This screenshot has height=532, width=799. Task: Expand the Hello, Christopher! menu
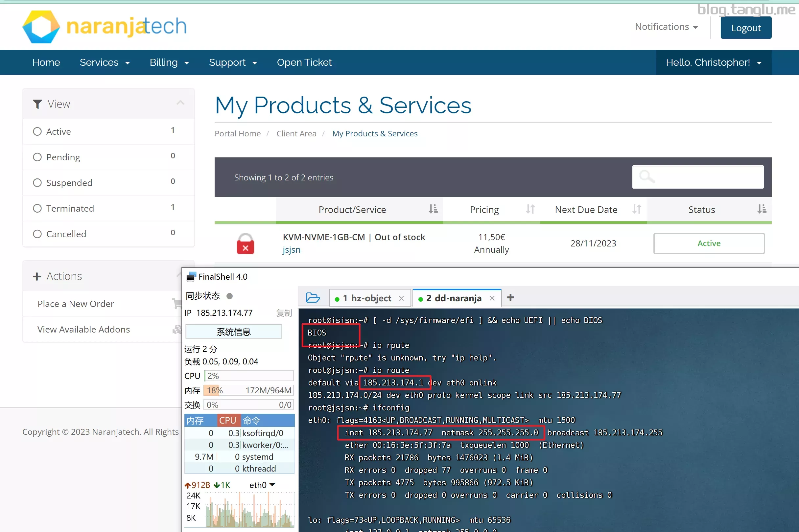(713, 62)
